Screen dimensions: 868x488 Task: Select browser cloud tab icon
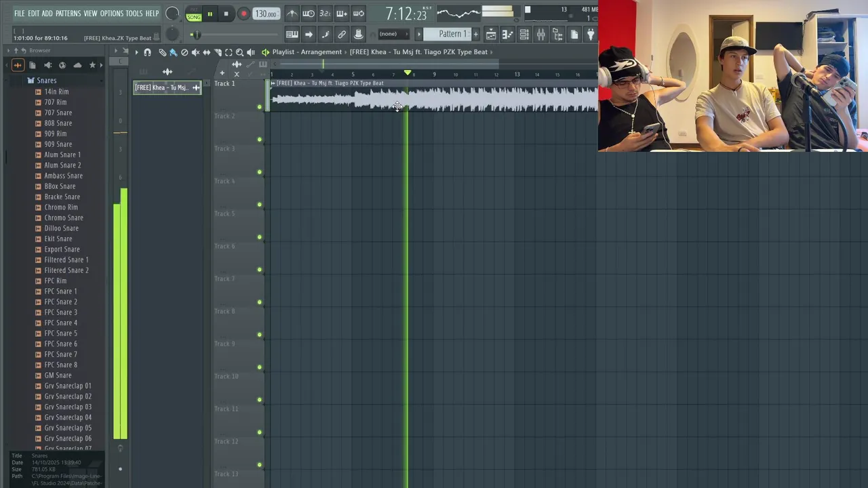click(x=77, y=65)
